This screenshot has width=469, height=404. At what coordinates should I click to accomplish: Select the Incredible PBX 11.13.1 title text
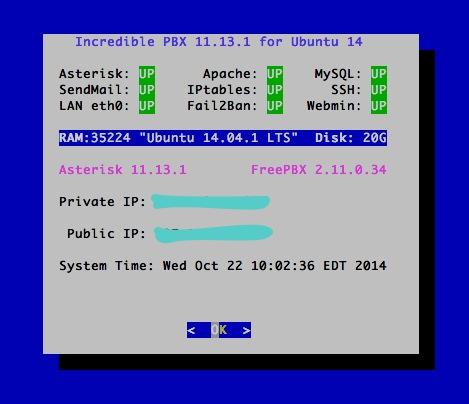[x=219, y=42]
